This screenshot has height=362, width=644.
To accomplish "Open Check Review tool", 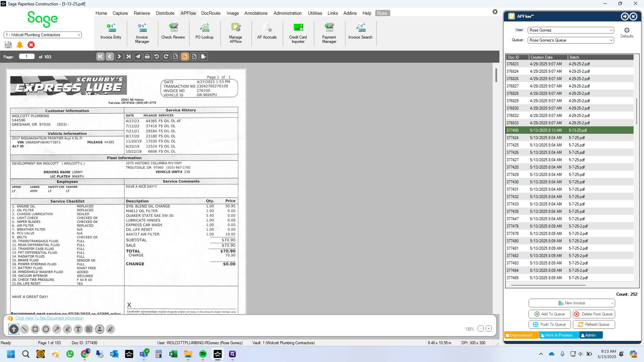I will coord(173,32).
